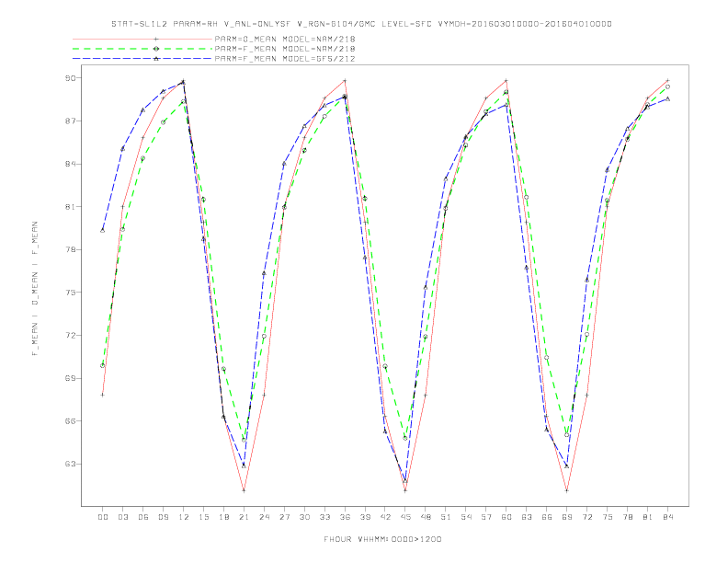728x563 pixels.
Task: Click y-axis tick label 66
Action: 70,420
